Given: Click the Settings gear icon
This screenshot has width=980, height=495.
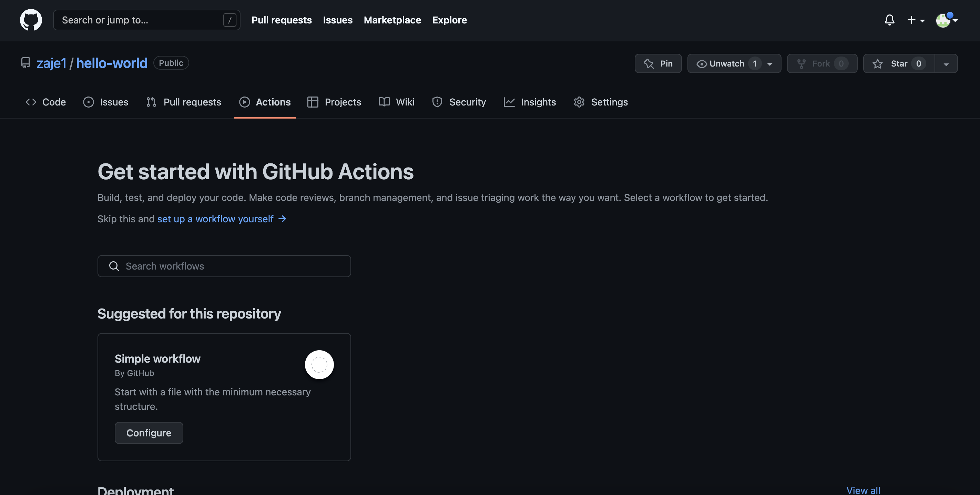Looking at the screenshot, I should pyautogui.click(x=579, y=102).
